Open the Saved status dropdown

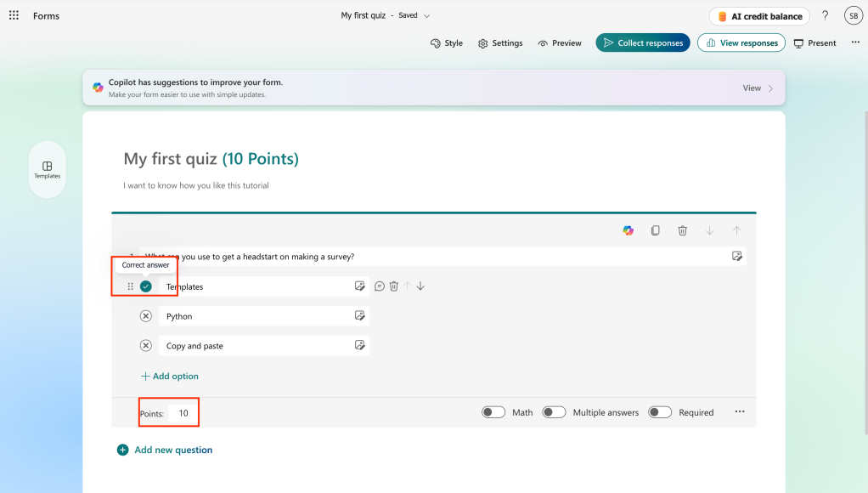(426, 15)
